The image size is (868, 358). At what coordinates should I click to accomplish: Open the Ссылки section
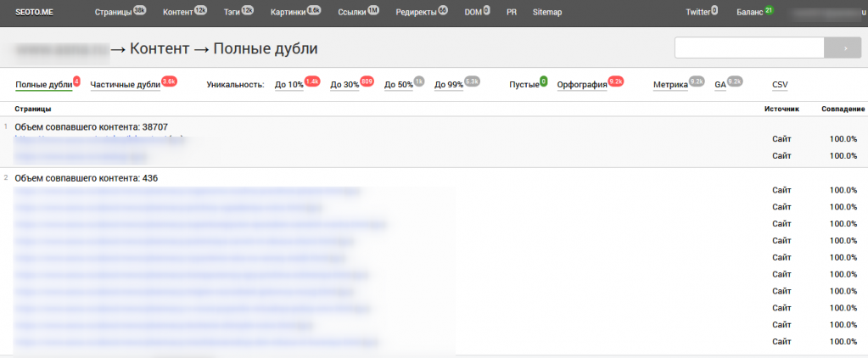click(351, 13)
